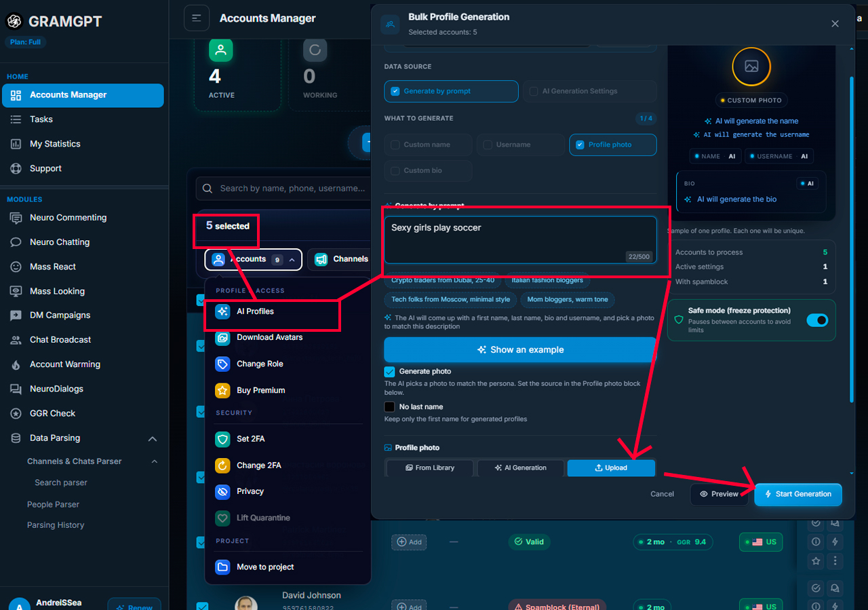868x610 pixels.
Task: Close the Bulk Profile Generation dialog
Action: (835, 24)
